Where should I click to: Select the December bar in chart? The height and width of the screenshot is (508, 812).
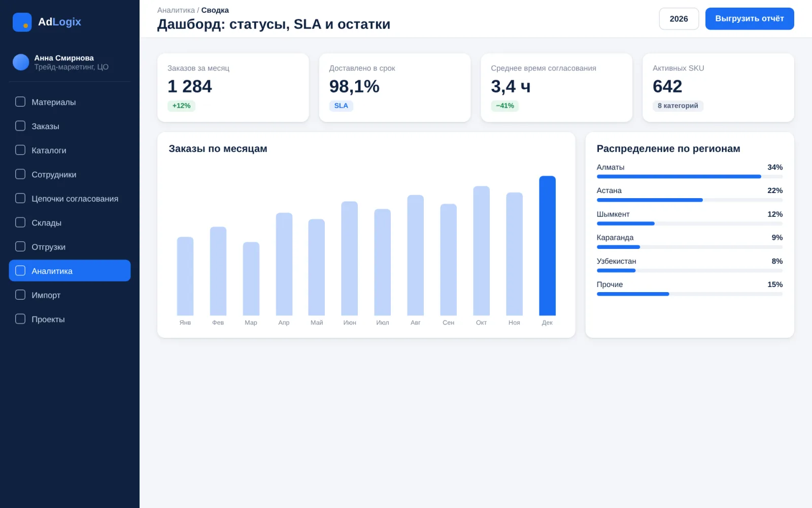[547, 246]
